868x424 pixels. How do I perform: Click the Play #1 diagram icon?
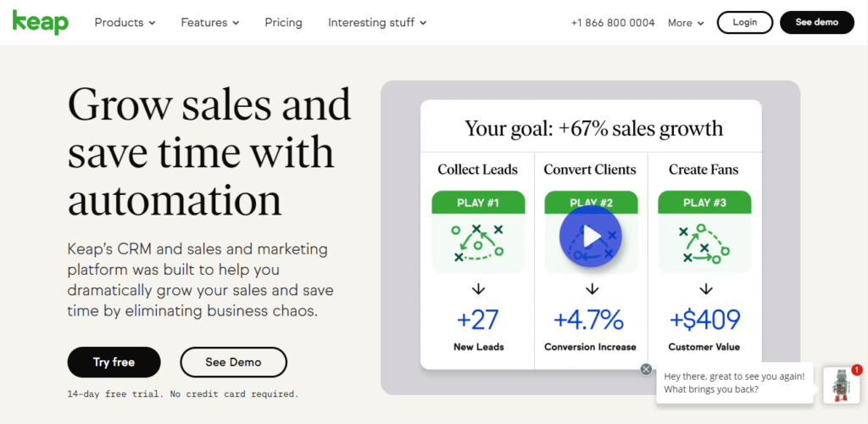[478, 242]
